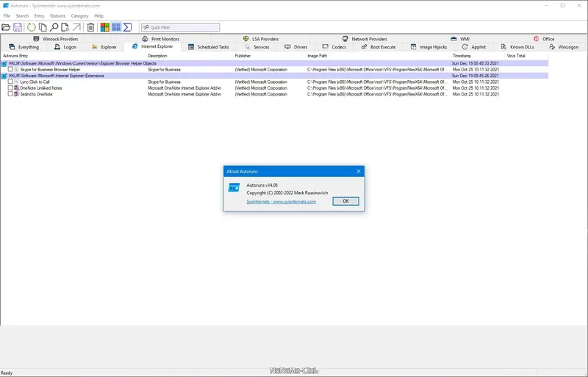Switch to the Known DLLs tab

tap(517, 47)
